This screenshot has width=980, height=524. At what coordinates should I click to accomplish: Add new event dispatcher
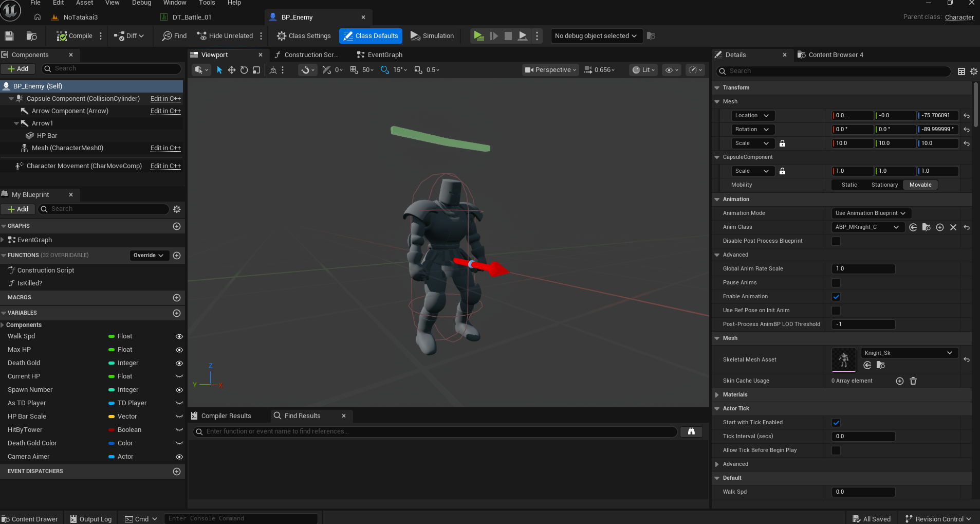click(x=177, y=472)
